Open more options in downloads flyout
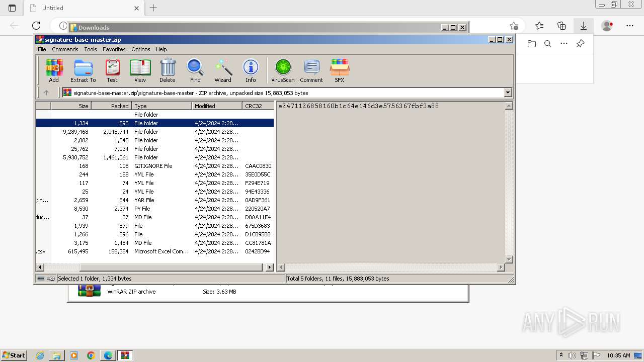 [564, 44]
